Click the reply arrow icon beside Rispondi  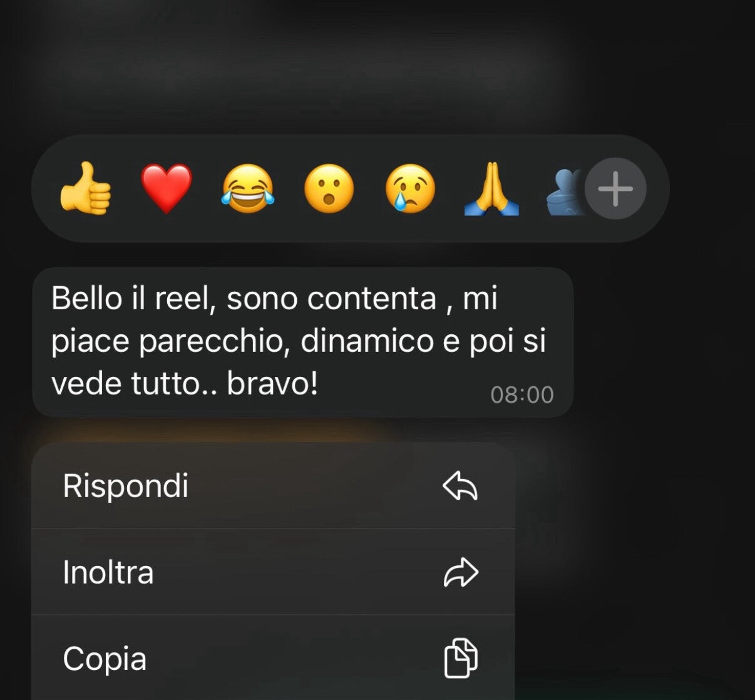[461, 486]
